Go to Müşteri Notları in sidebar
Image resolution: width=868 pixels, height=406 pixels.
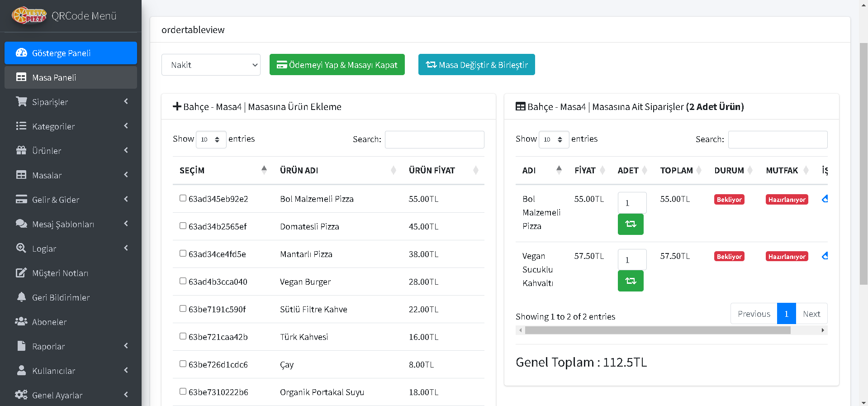point(71,273)
